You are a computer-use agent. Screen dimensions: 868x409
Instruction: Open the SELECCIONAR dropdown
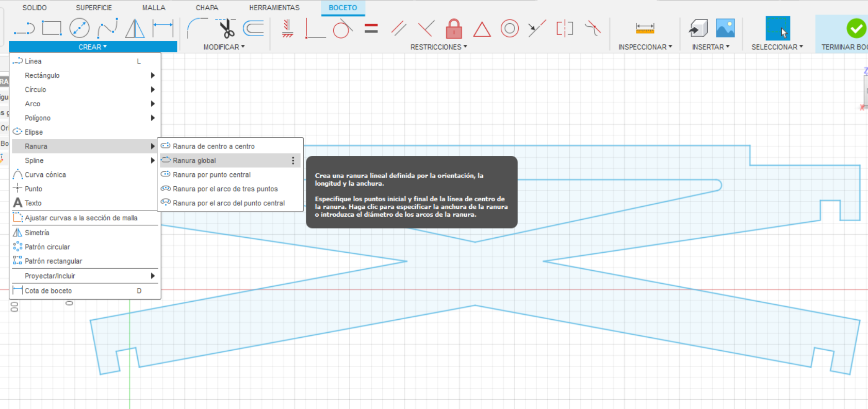(x=777, y=47)
